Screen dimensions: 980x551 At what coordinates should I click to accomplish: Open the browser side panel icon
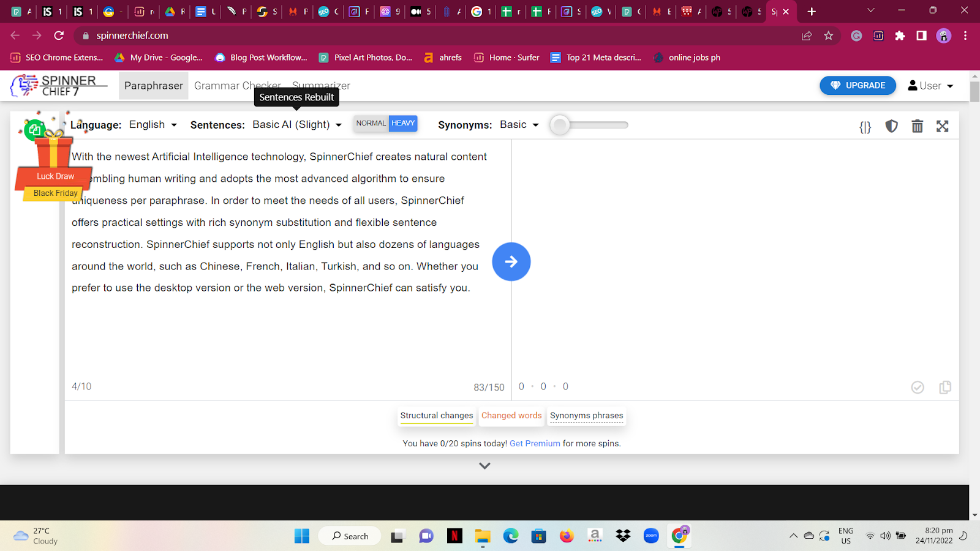tap(921, 36)
